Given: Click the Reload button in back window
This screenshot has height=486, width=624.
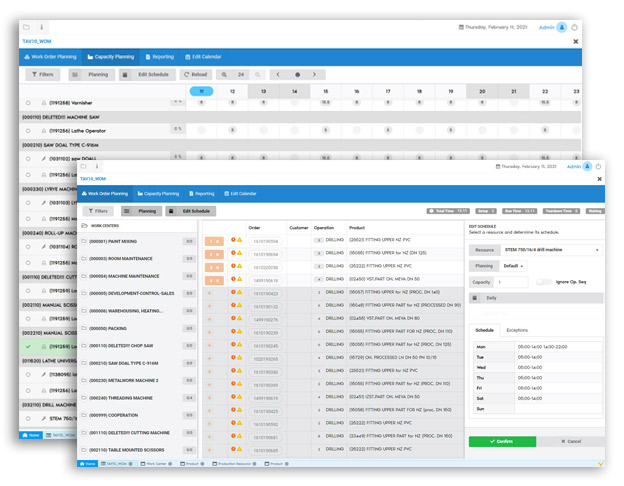Looking at the screenshot, I should pyautogui.click(x=196, y=74).
